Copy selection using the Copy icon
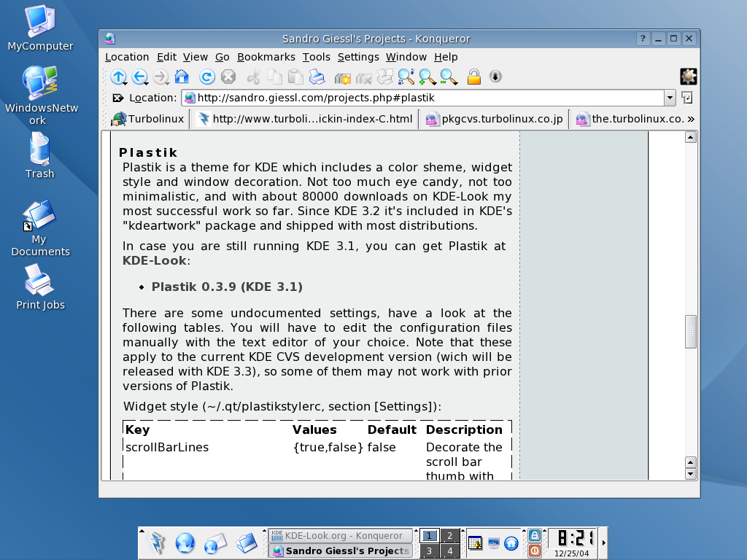 tap(275, 77)
